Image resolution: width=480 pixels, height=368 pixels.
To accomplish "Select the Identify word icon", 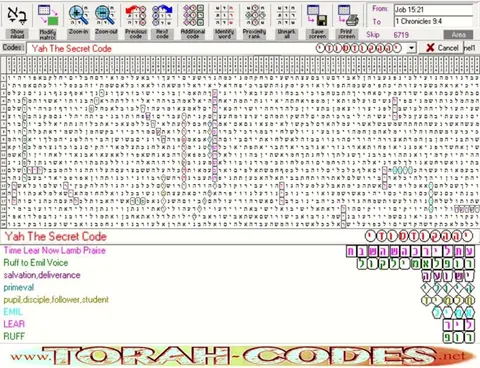I will click(224, 15).
